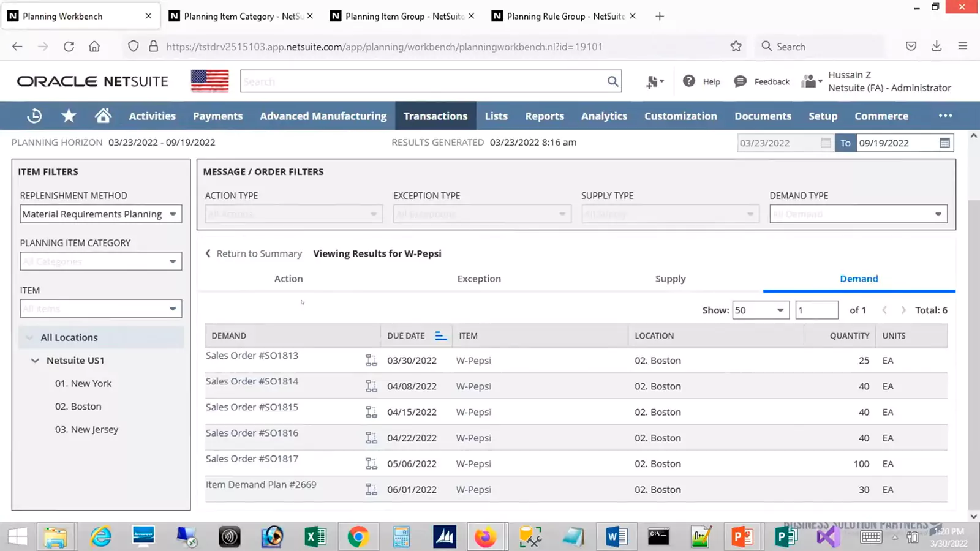Select 03. New Jersey location filter
The image size is (980, 551).
click(x=87, y=429)
